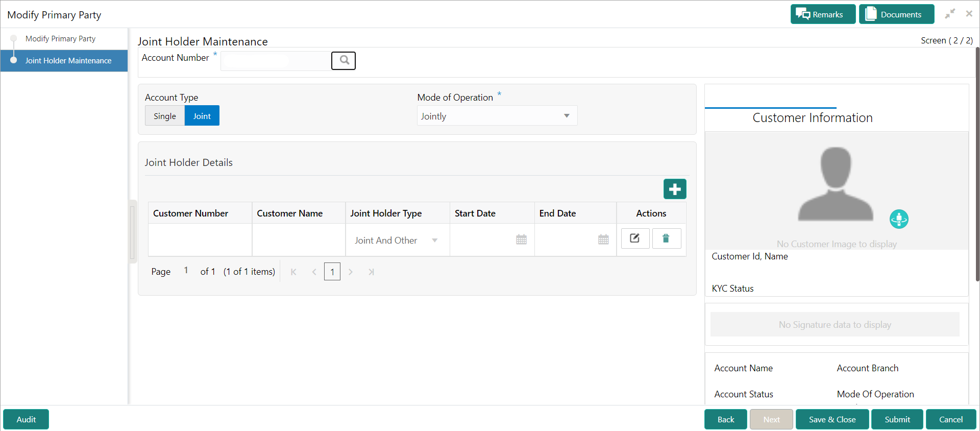
Task: Click the Customer Name table cell
Action: [299, 240]
